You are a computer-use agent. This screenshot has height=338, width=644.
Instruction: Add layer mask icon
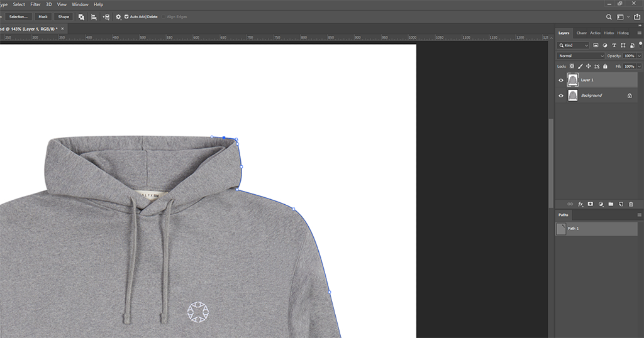click(x=590, y=204)
